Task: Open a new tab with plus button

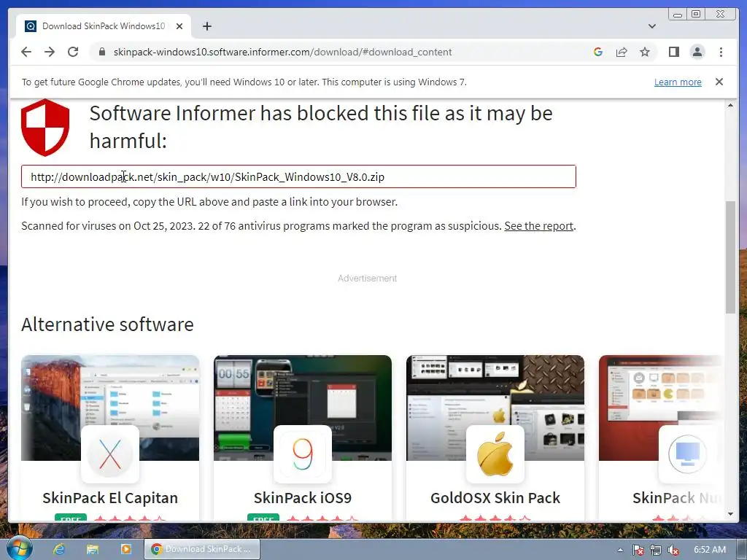Action: click(x=206, y=26)
